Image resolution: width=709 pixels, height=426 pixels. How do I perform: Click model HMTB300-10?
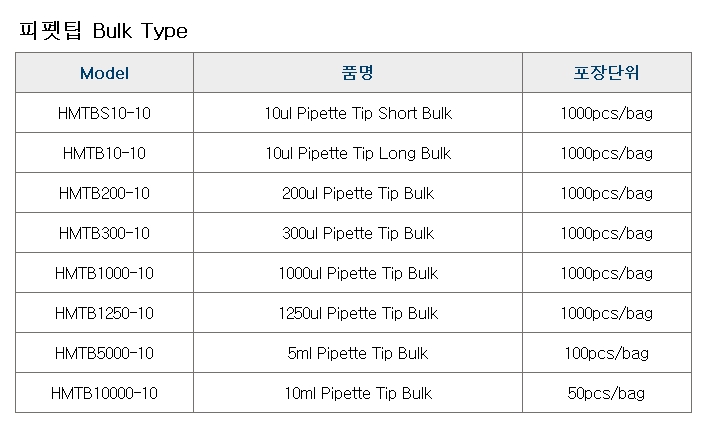click(x=104, y=233)
